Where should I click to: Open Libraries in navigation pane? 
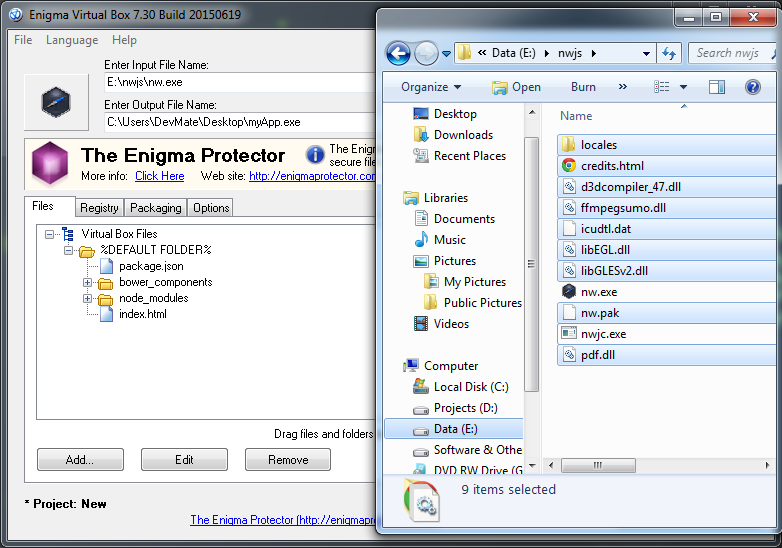pyautogui.click(x=435, y=197)
